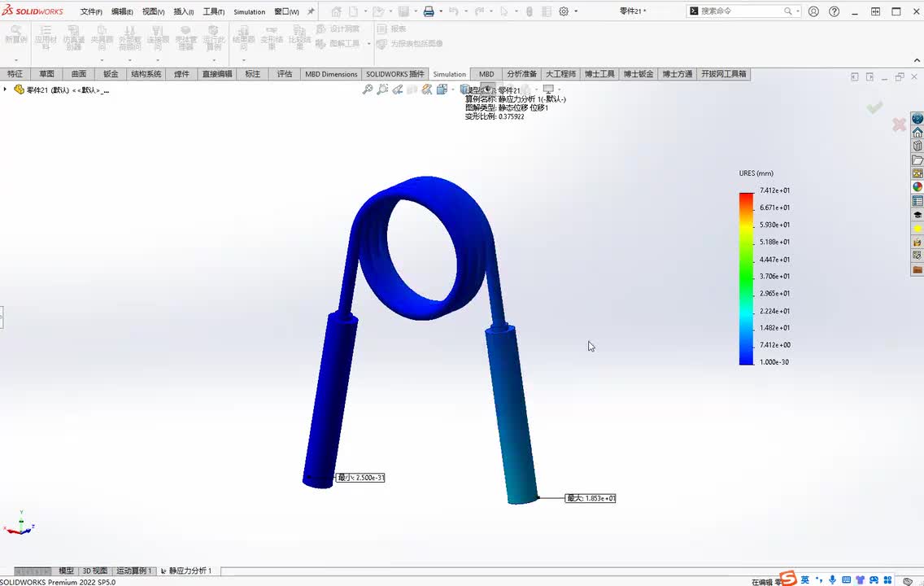Switch to the MBD Dimensions tab
924x586 pixels.
pos(331,74)
